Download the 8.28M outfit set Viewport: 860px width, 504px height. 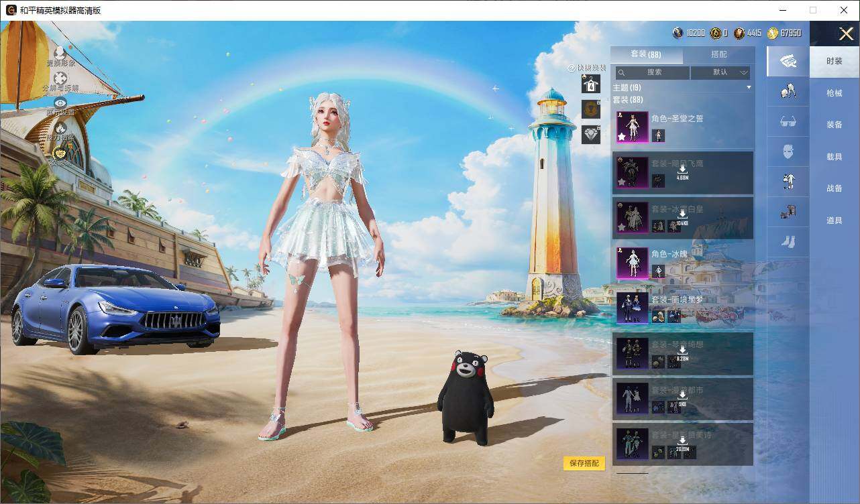tap(682, 354)
